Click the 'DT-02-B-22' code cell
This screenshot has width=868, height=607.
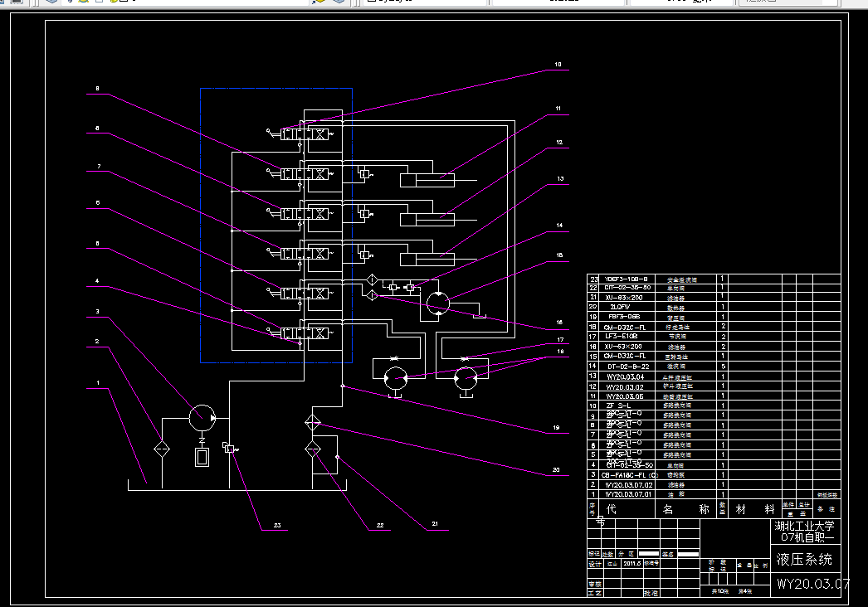point(628,367)
